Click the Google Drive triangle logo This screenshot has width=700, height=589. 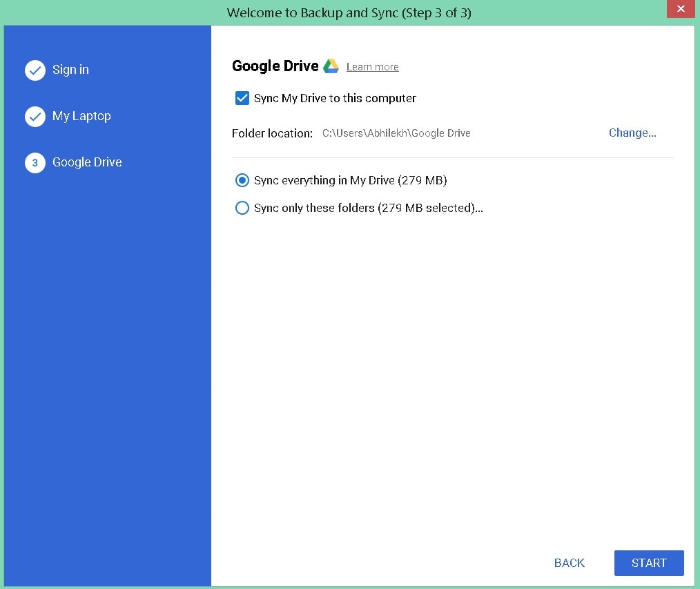coord(331,66)
